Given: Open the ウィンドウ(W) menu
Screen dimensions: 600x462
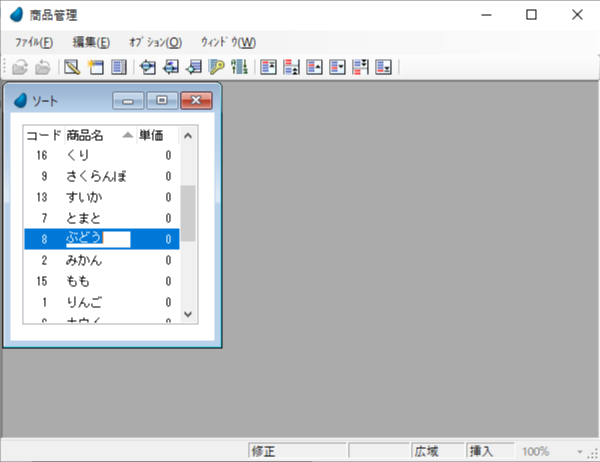Looking at the screenshot, I should pos(228,42).
